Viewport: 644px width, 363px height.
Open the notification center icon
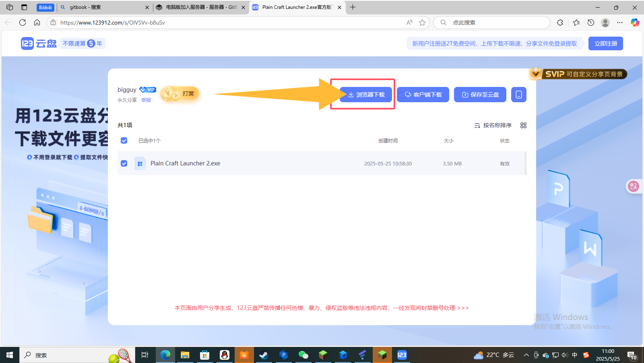(x=632, y=355)
